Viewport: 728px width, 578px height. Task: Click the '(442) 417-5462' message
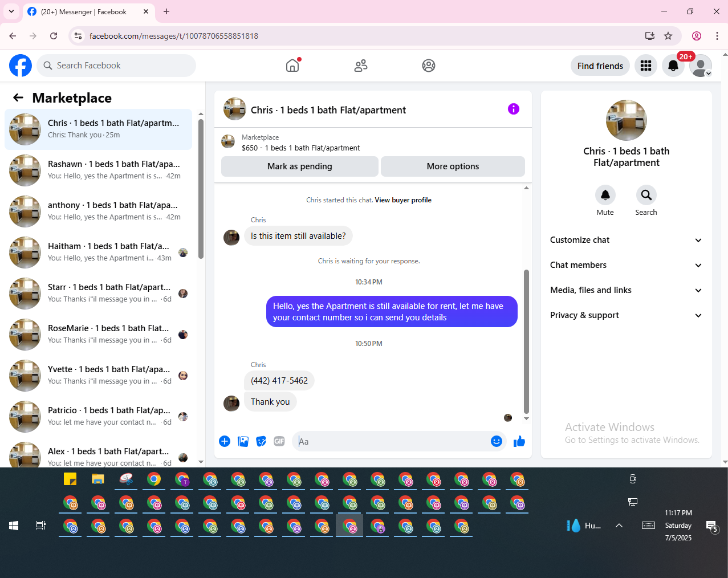(279, 381)
